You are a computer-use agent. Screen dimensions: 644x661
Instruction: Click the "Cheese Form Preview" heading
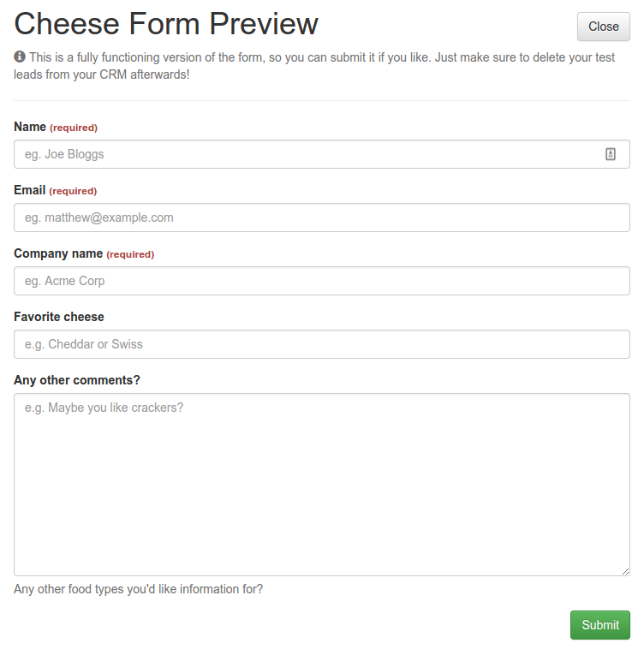click(166, 24)
